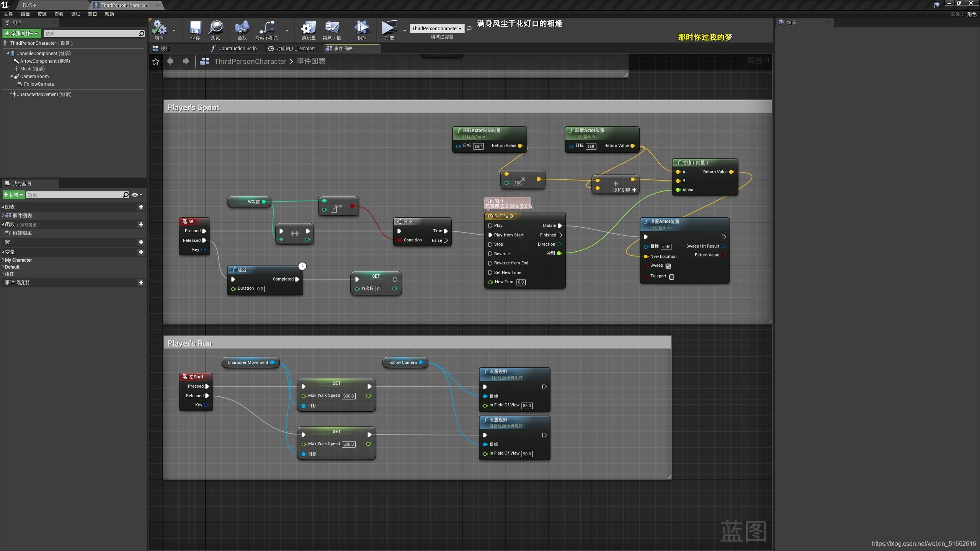Click the Save (保存) toolbar icon
The width and height of the screenshot is (980, 551).
pos(195,28)
